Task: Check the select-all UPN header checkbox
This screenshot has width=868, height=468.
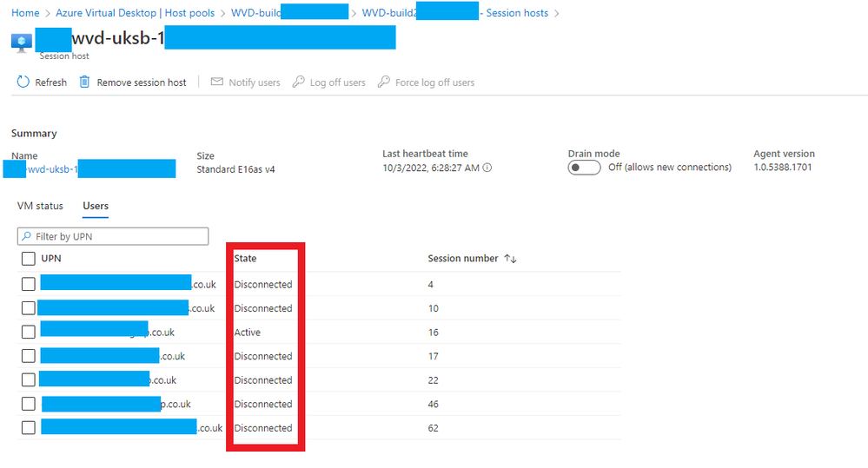Action: pos(28,259)
